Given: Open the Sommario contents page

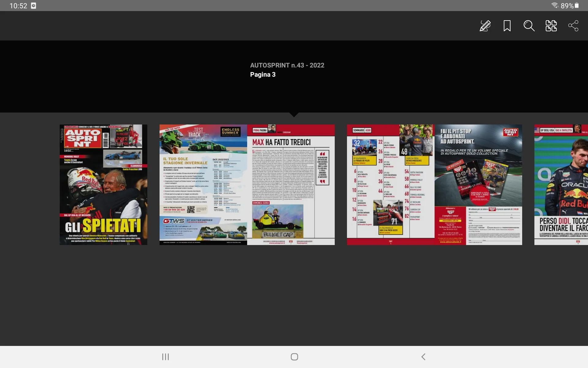Looking at the screenshot, I should pyautogui.click(x=391, y=185).
